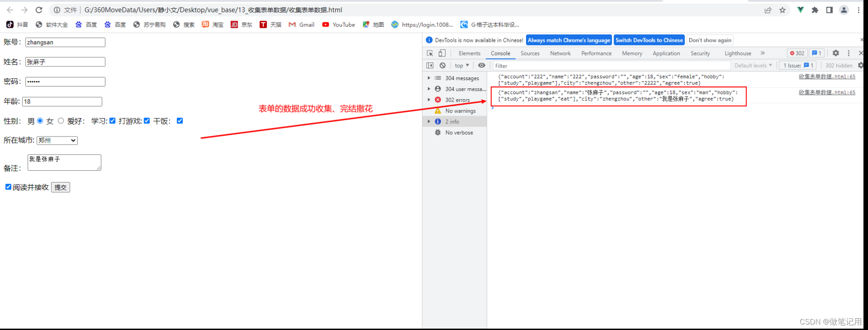Switch to the Application tab
868x330 pixels.
pyautogui.click(x=666, y=53)
